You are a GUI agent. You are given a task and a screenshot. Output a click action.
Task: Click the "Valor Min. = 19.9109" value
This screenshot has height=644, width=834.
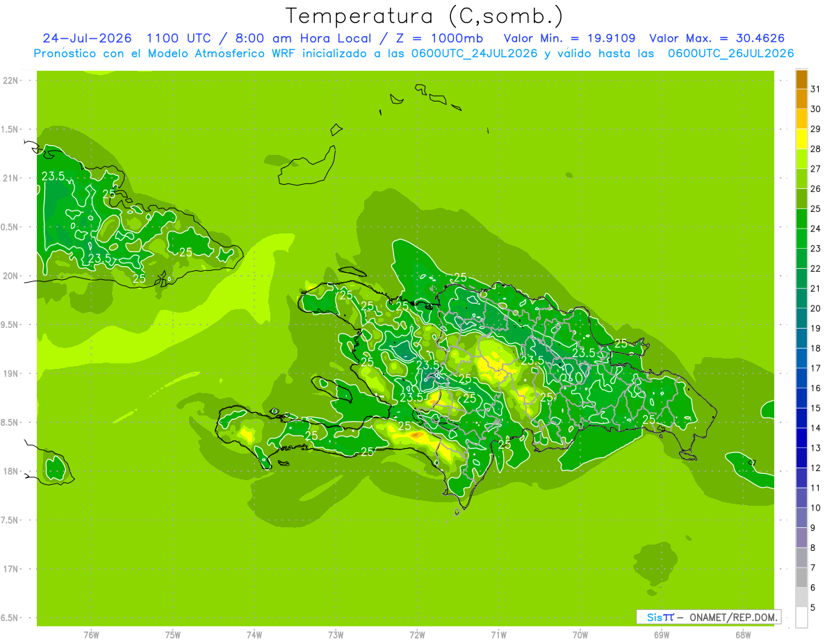(569, 38)
